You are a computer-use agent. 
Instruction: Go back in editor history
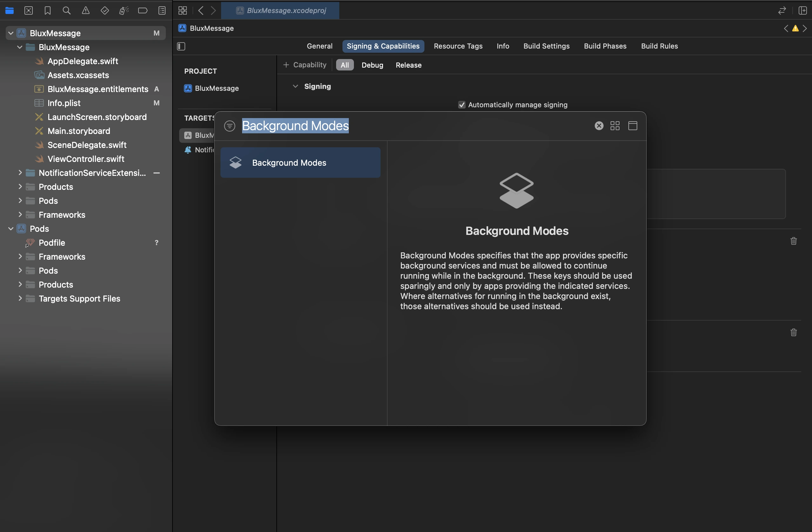(201, 10)
